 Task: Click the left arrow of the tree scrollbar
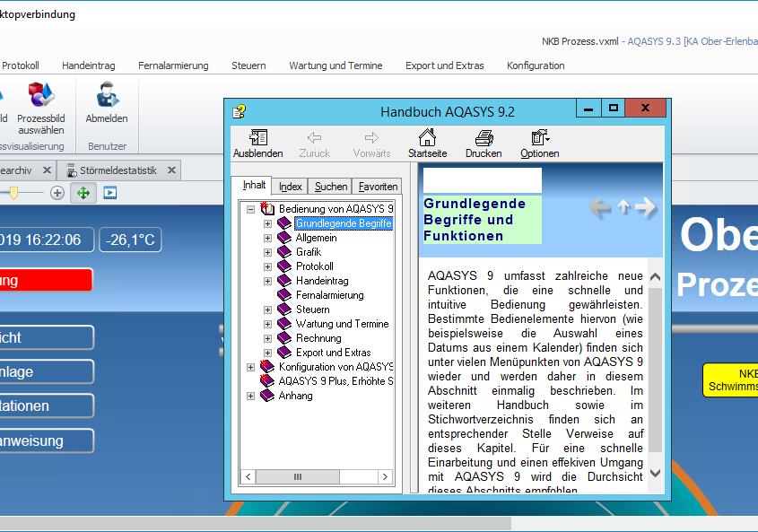click(248, 477)
